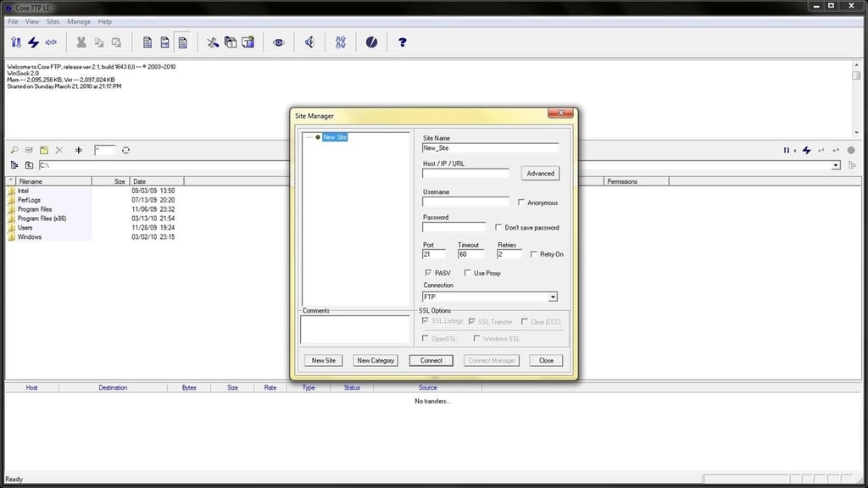Click the local panel refresh icon
868x488 pixels.
[x=125, y=150]
